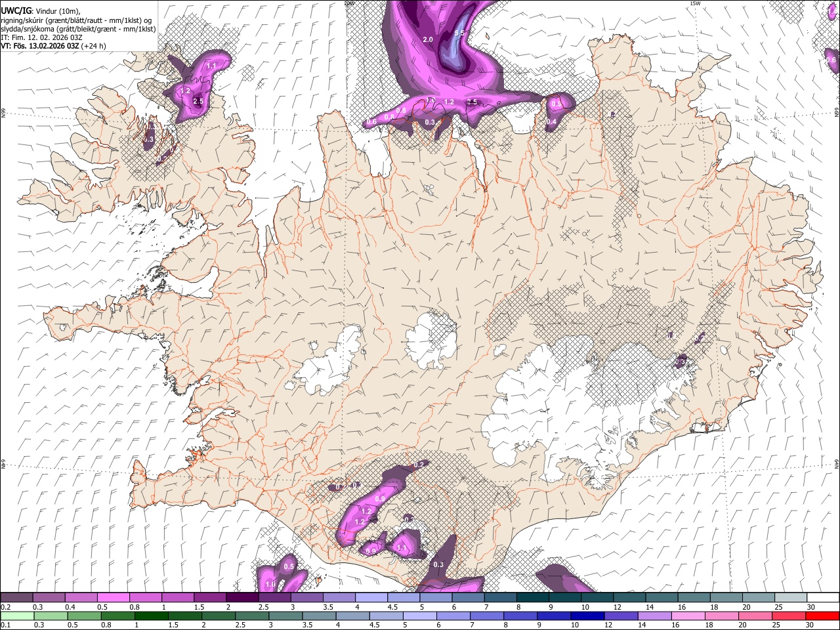Click the 15W longitude label
The height and width of the screenshot is (630, 840).
[695, 3]
